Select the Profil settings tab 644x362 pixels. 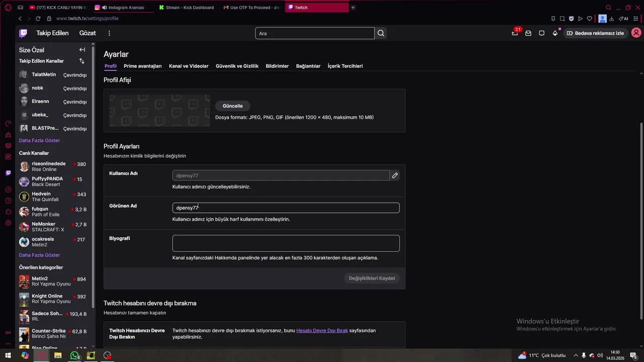pos(110,66)
